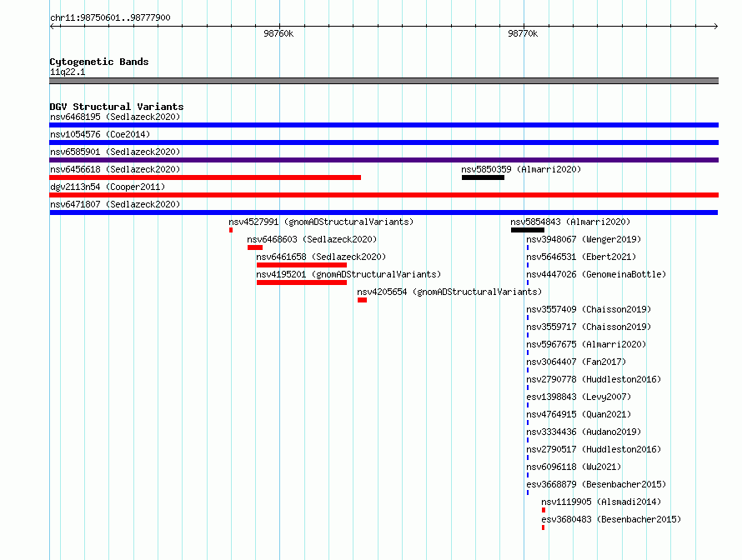This screenshot has height=560, width=742.
Task: Select the red bar under nsv6456618
Action: (x=205, y=177)
